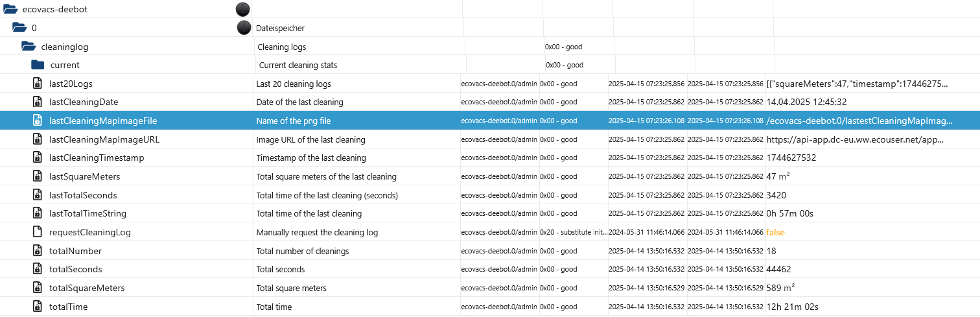Collapse the cleaninglog folder icon
Screen dimensions: 980x317
coord(29,47)
